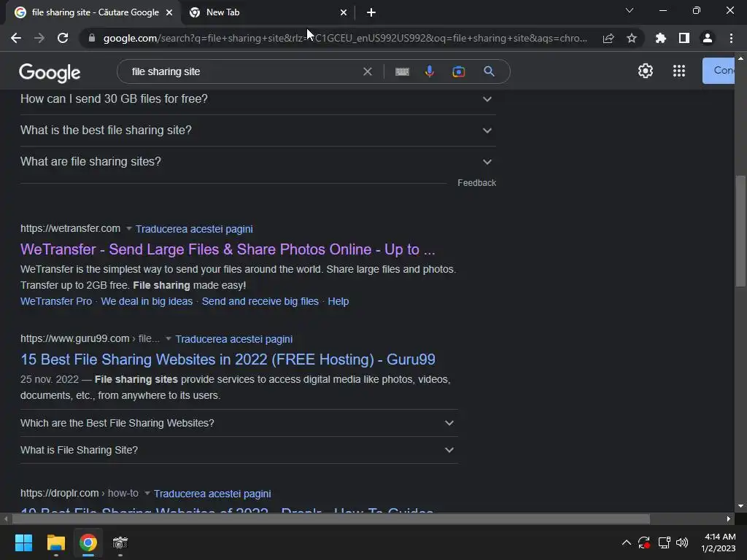Open the Google apps grid
The height and width of the screenshot is (560, 747).
tap(679, 71)
